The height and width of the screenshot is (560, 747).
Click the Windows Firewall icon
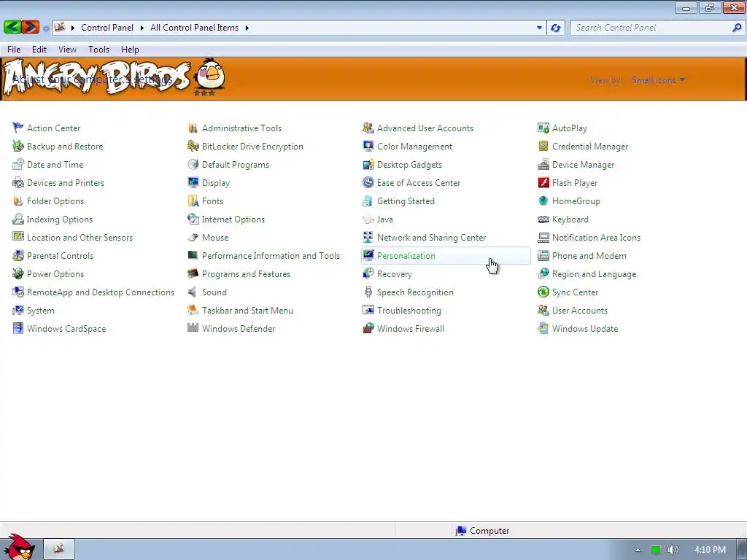click(368, 328)
